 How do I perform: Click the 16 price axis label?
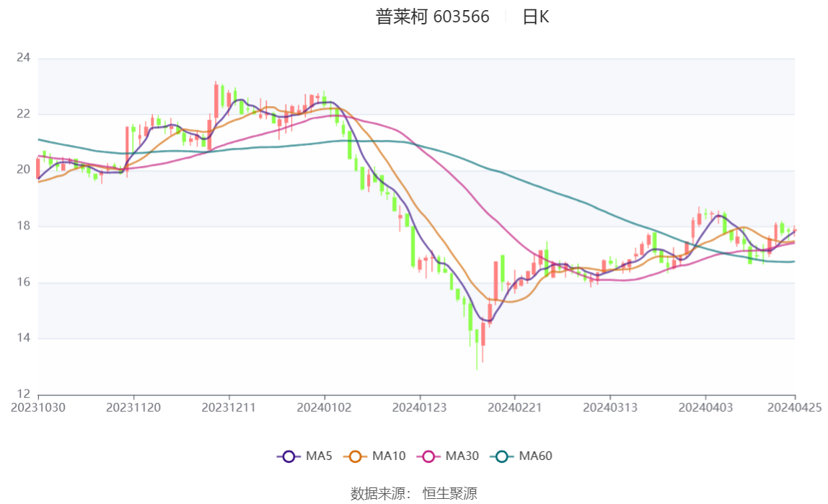pos(24,283)
